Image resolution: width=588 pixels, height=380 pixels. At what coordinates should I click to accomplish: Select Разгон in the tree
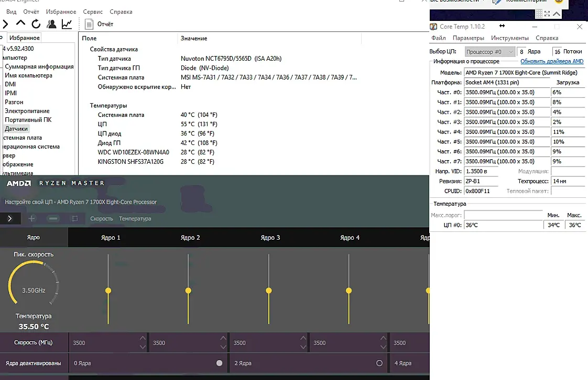click(14, 102)
